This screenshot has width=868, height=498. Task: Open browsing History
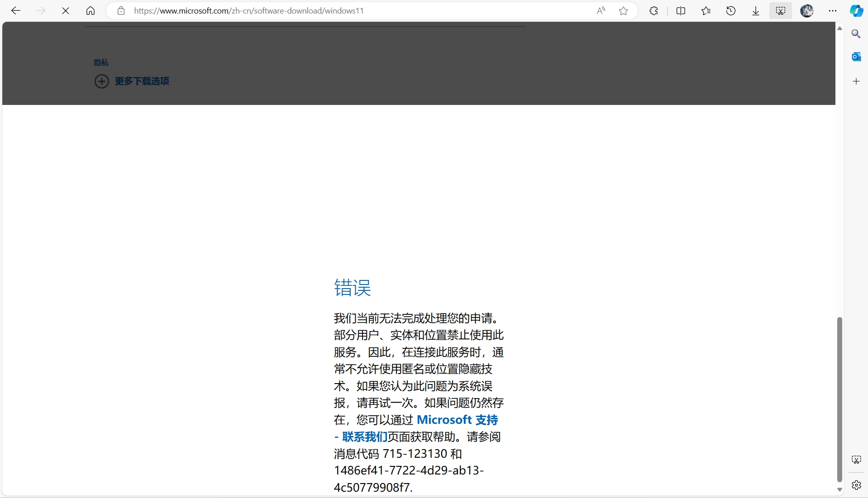tap(731, 11)
